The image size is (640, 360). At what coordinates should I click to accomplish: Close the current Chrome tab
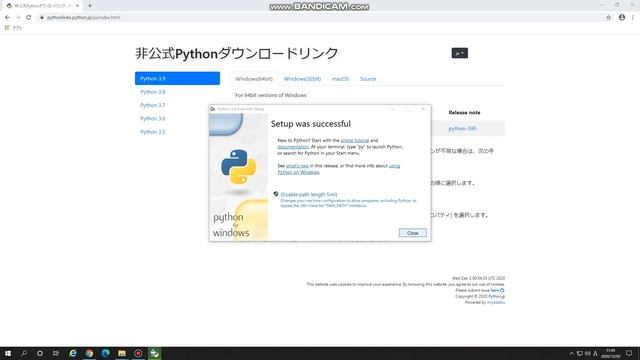pyautogui.click(x=77, y=6)
